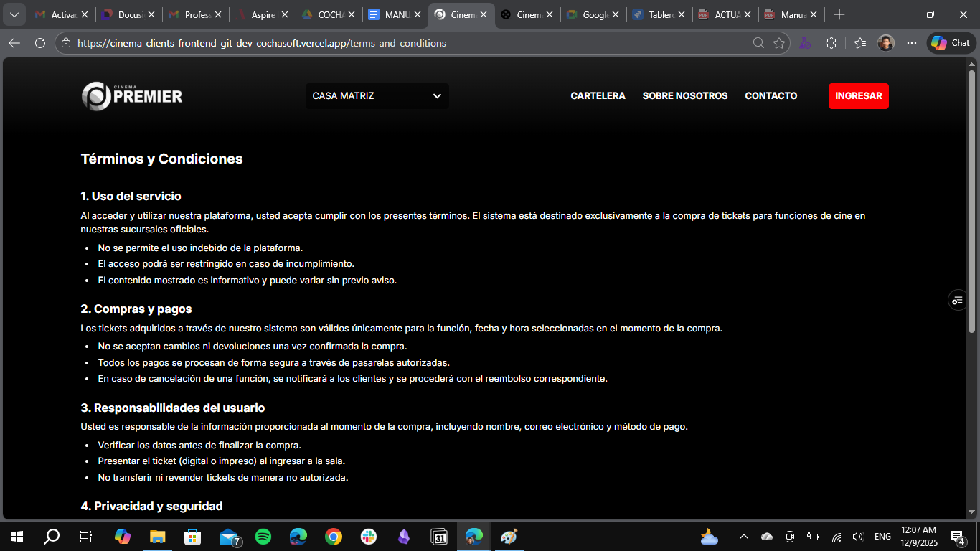The height and width of the screenshot is (551, 980).
Task: Open favorites via the star-list icon
Action: 859,43
